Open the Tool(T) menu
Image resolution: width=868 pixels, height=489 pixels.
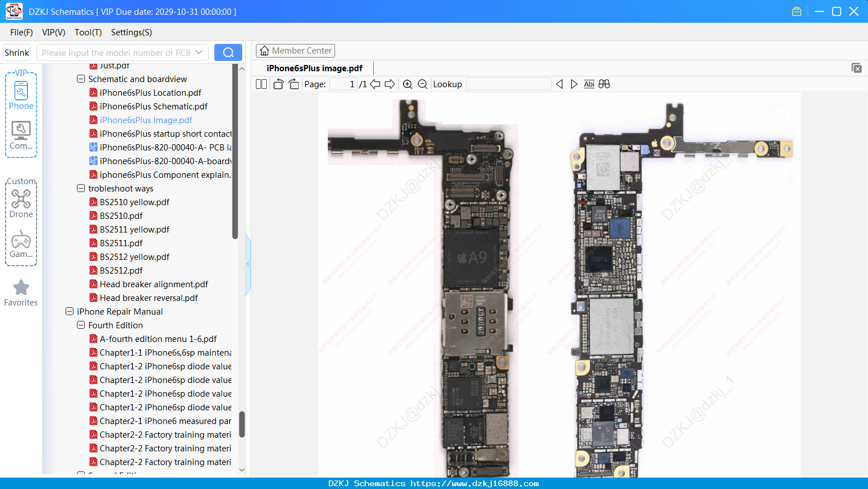[x=88, y=32]
